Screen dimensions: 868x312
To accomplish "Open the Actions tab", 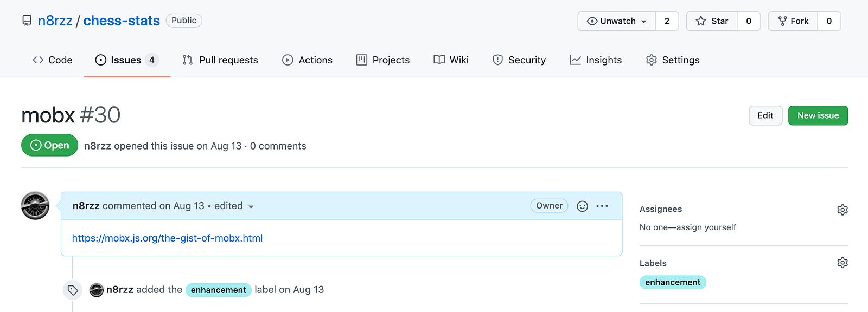I will point(307,60).
